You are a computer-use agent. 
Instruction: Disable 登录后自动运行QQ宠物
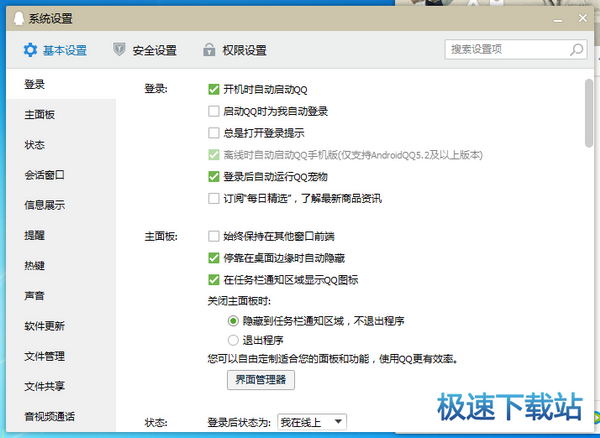coord(214,177)
